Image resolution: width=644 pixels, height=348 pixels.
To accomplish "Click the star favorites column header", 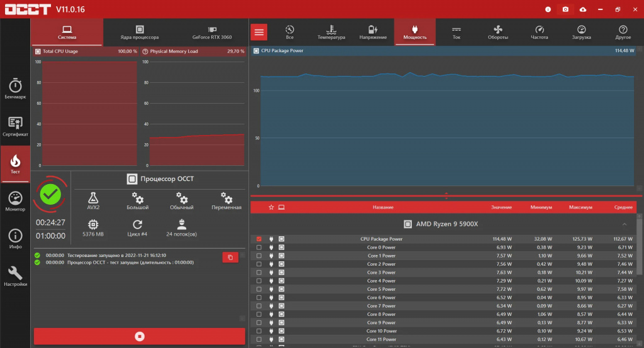I will click(x=271, y=207).
